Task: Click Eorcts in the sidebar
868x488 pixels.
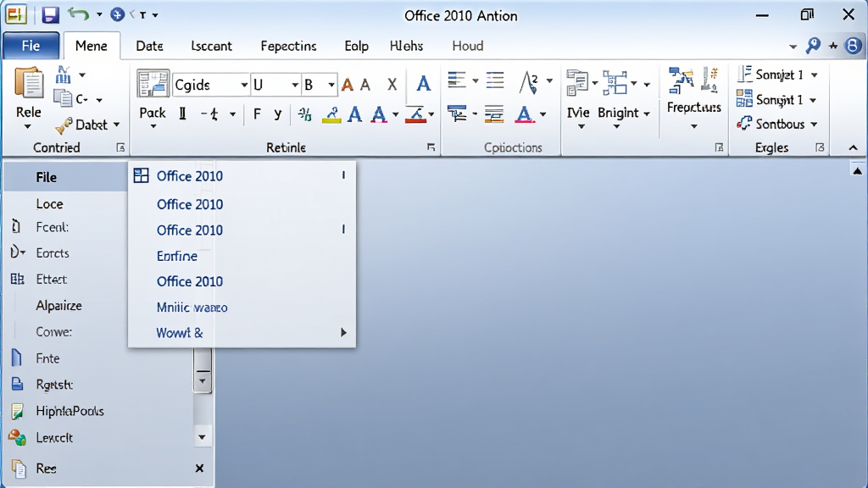Action: point(53,252)
